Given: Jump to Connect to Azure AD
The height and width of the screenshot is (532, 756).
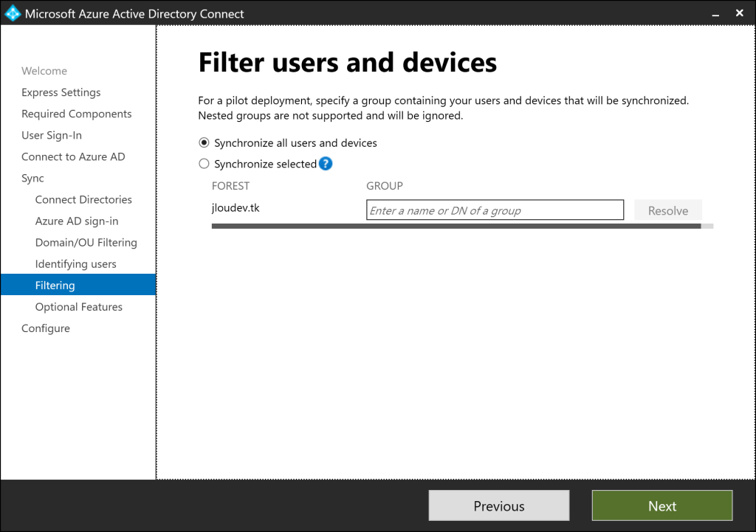Looking at the screenshot, I should pos(73,156).
